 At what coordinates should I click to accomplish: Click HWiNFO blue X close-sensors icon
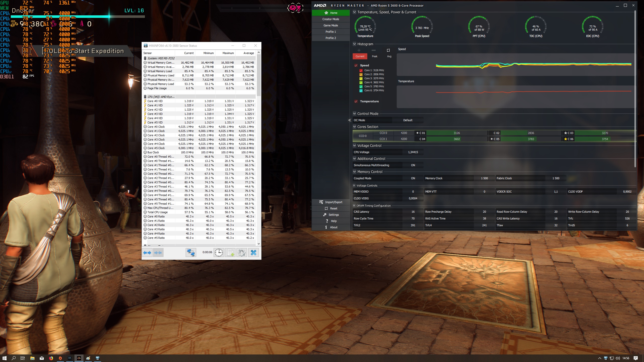click(x=254, y=253)
